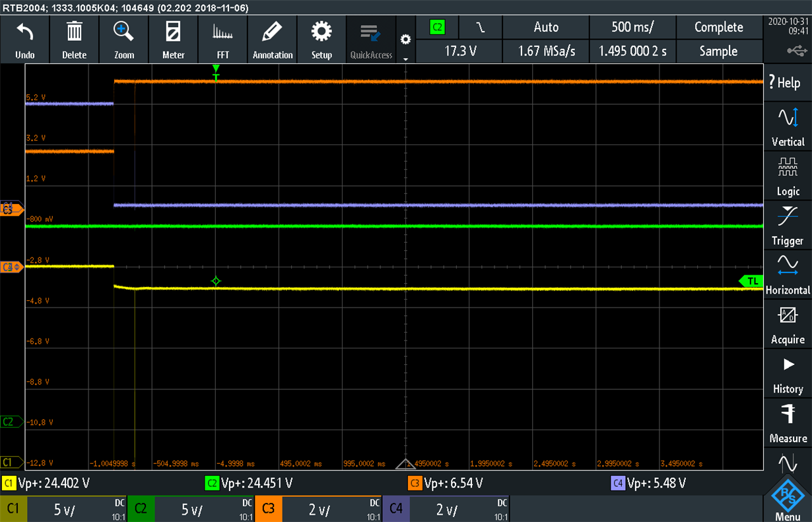Select trigger source C2 indicator
The width and height of the screenshot is (812, 522).
click(x=437, y=27)
